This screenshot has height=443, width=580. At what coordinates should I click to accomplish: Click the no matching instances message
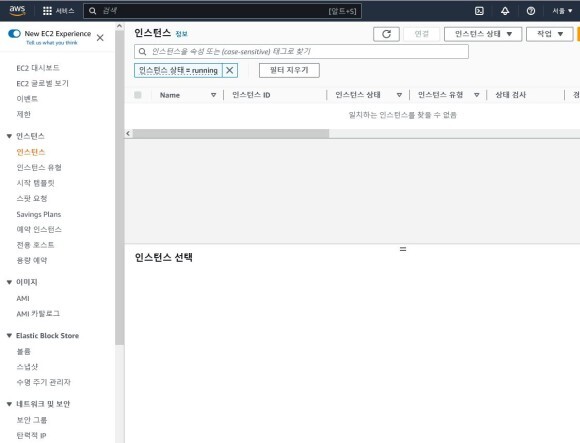[x=402, y=115]
